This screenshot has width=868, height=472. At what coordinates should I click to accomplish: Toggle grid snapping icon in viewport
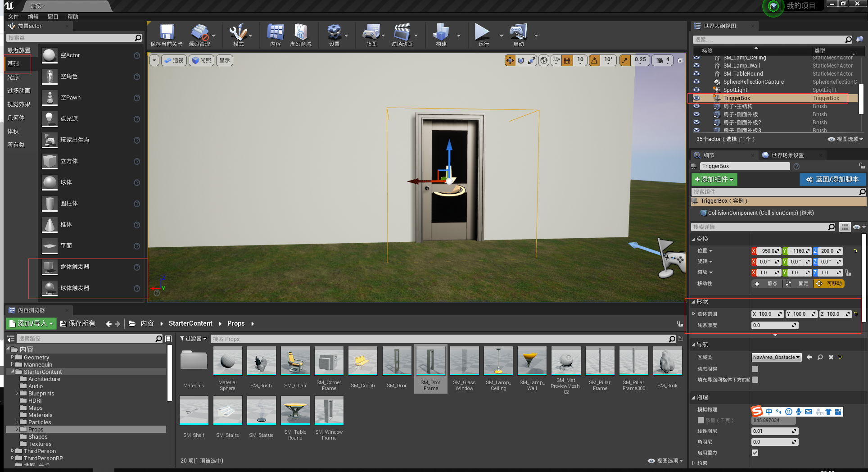pos(567,60)
